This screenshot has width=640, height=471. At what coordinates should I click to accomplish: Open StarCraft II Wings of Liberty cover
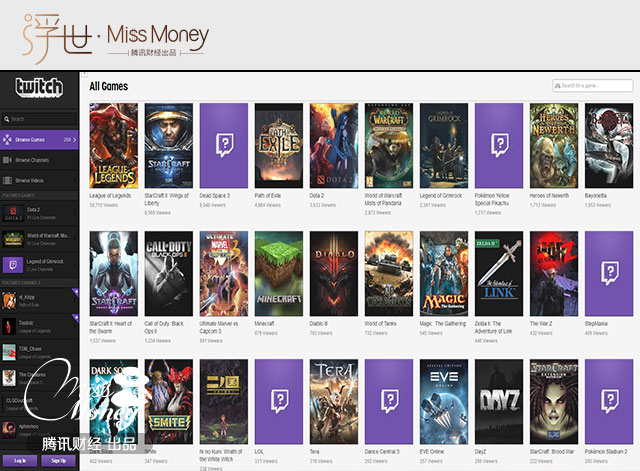pos(169,146)
